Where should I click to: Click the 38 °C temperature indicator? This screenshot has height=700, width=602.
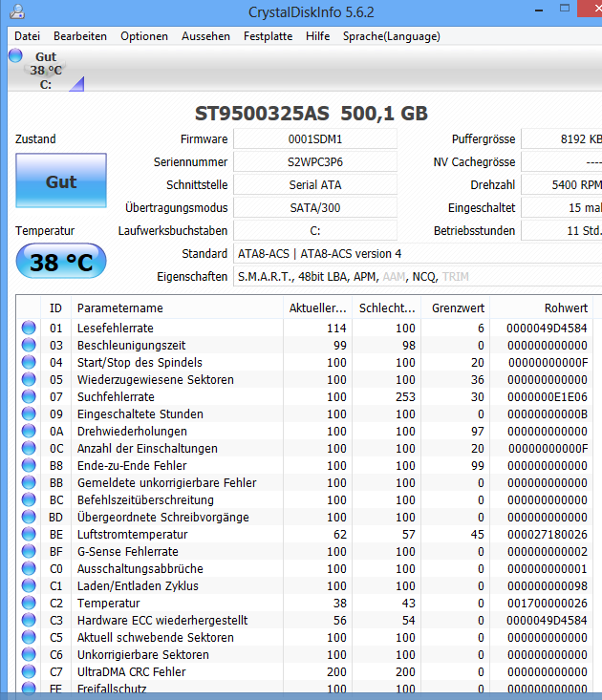61,261
